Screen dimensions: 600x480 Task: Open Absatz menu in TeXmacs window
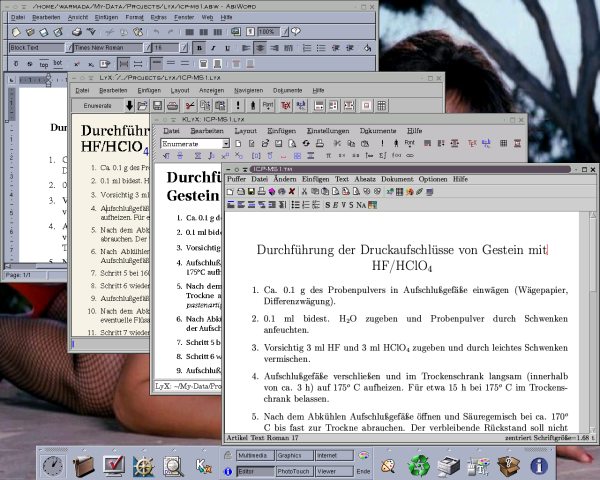[365, 179]
